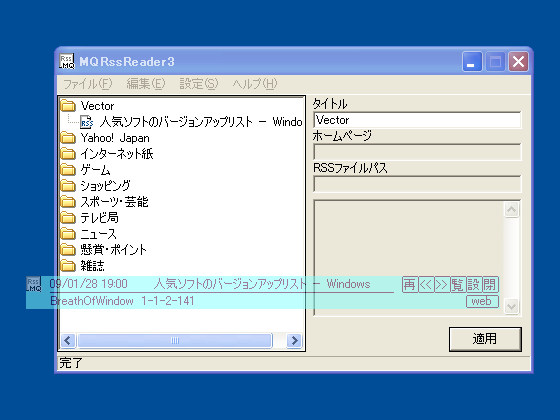Click the 再 reload button on ticker
The height and width of the screenshot is (420, 560).
410,285
